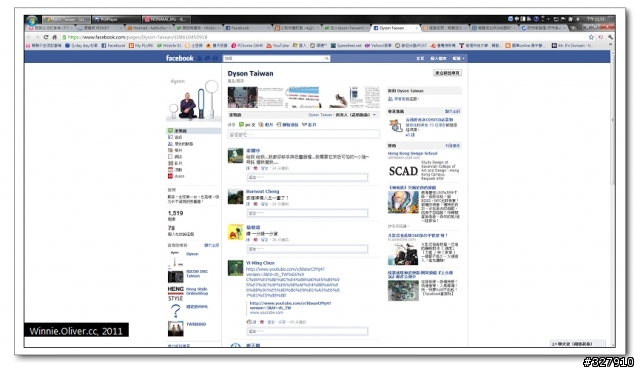This screenshot has height=370, width=640.
Task: Open the chat bar at bottom right
Action: (577, 344)
